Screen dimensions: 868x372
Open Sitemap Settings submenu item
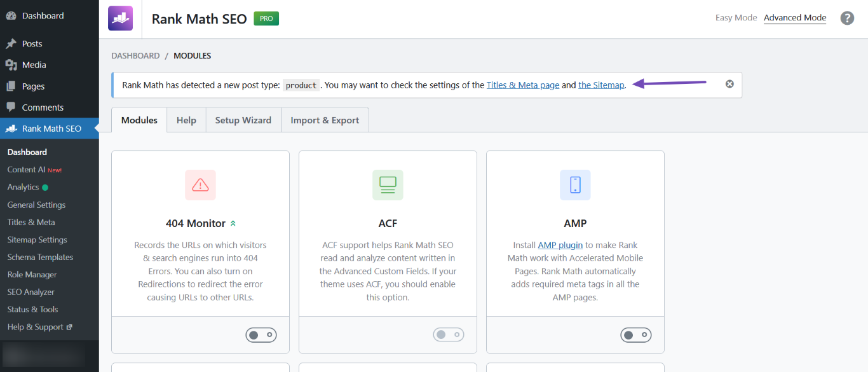[37, 240]
